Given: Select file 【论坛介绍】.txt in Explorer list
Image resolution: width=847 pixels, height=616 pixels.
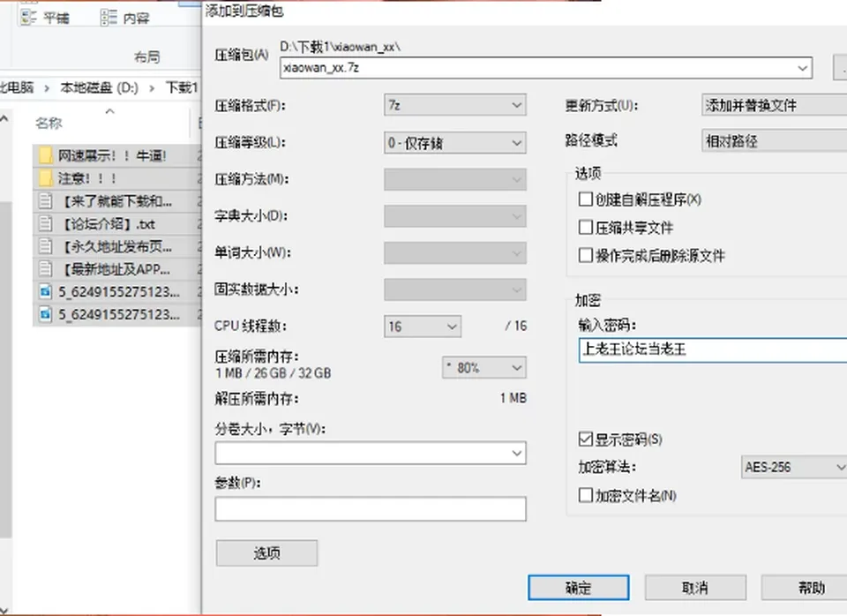Looking at the screenshot, I should (x=109, y=223).
